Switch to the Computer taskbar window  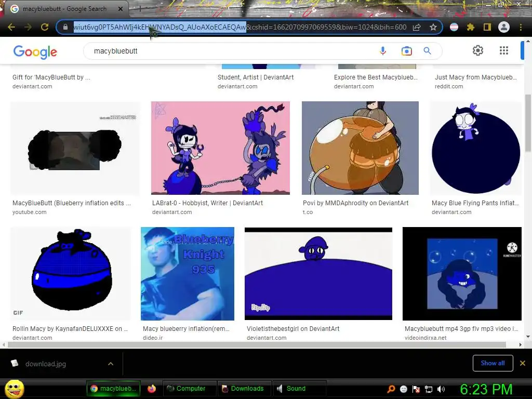pos(189,389)
